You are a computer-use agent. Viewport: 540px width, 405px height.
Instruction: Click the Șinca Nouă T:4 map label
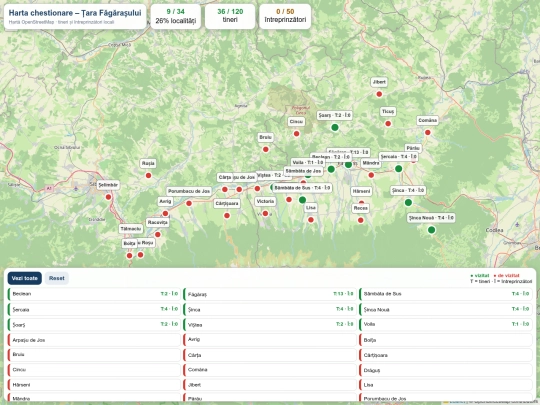click(x=431, y=218)
